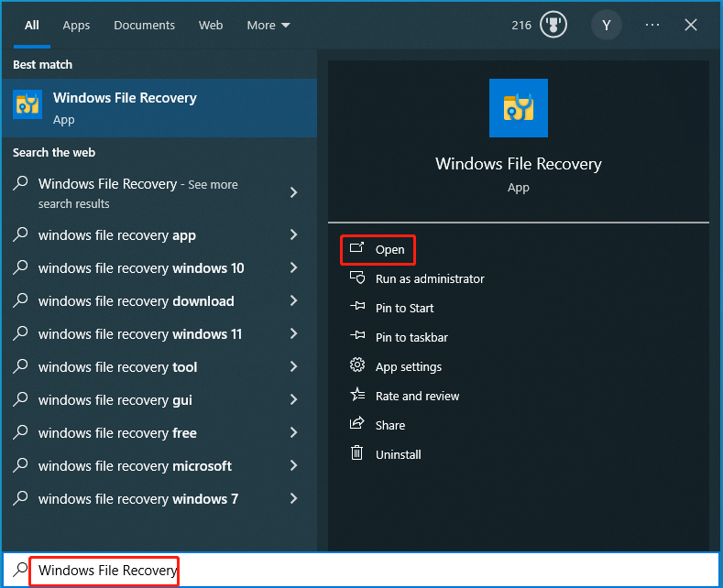Close the search panel with X
Screen dimensions: 723x588
[x=691, y=25]
